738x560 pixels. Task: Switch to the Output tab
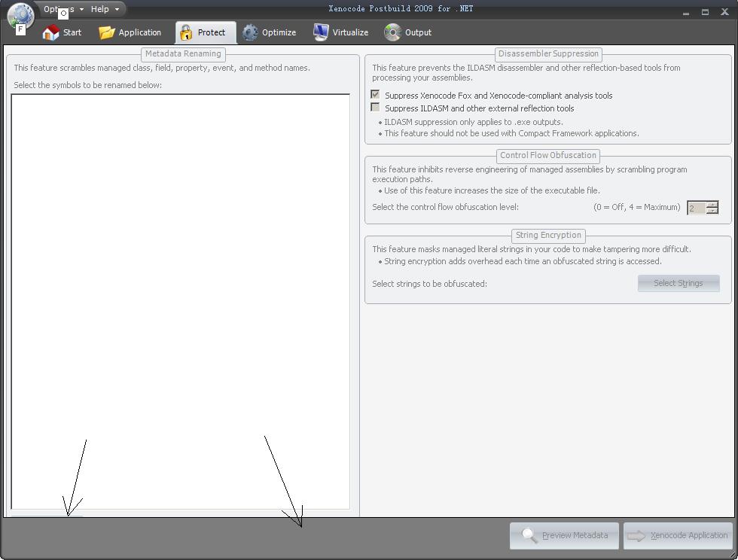coord(408,32)
